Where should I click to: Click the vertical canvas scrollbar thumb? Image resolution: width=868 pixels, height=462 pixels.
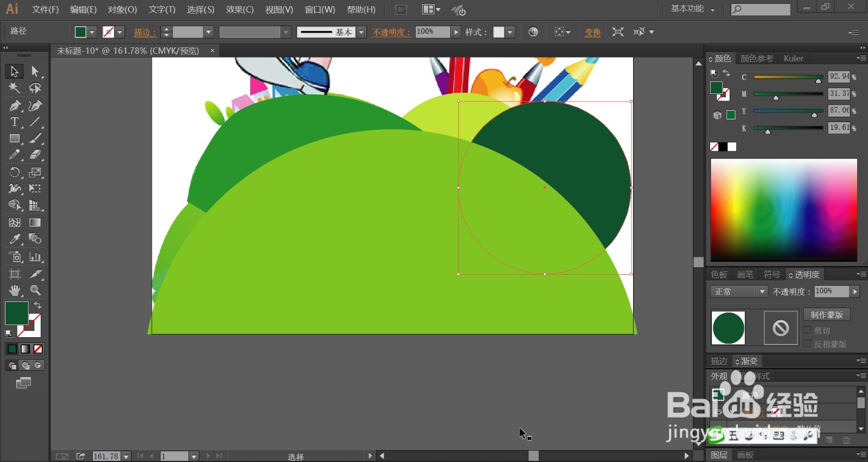pyautogui.click(x=698, y=262)
